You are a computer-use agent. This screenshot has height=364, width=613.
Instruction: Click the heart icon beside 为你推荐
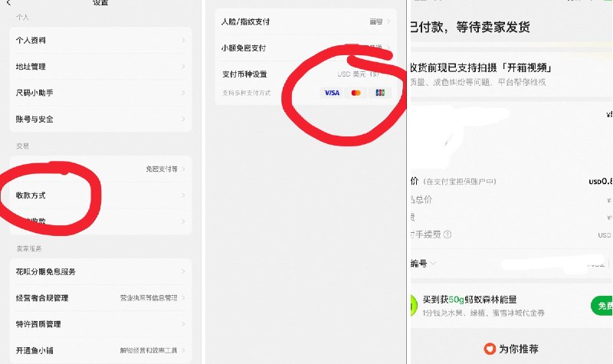pos(490,349)
